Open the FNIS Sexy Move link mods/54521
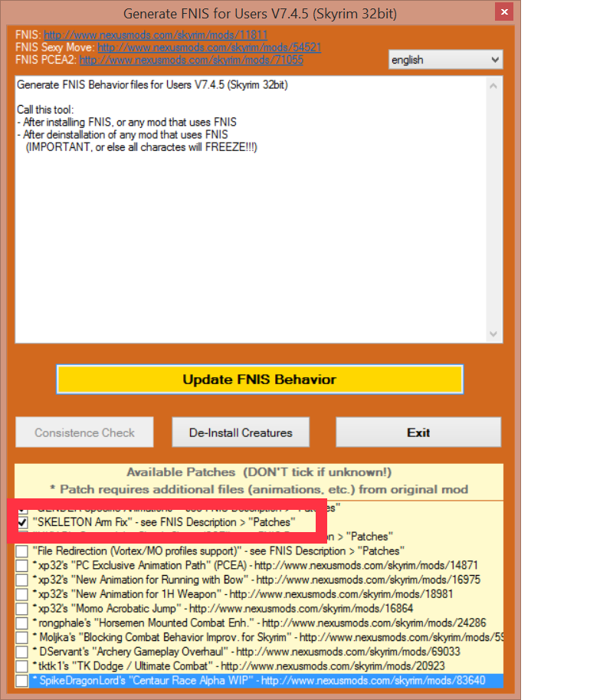Image resolution: width=613 pixels, height=700 pixels. (x=209, y=48)
